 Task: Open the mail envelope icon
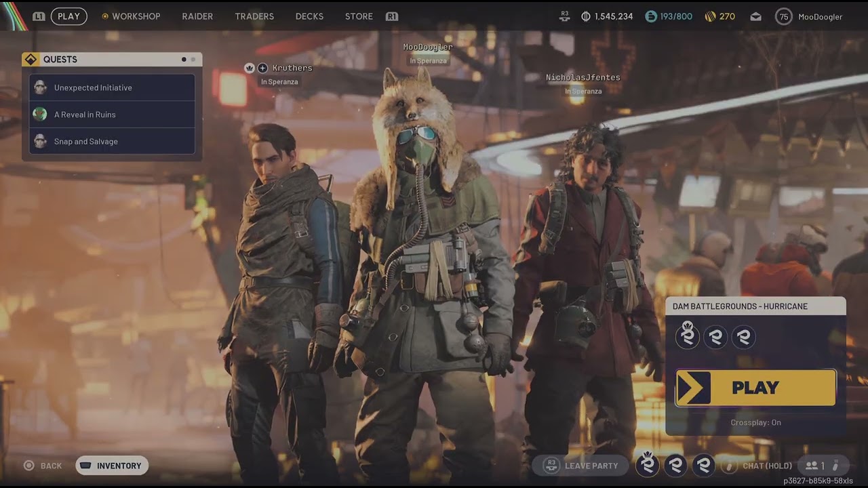[x=755, y=16]
